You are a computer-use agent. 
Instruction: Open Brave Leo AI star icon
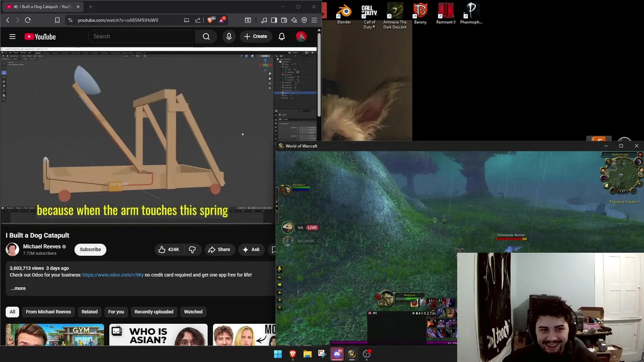[x=294, y=20]
